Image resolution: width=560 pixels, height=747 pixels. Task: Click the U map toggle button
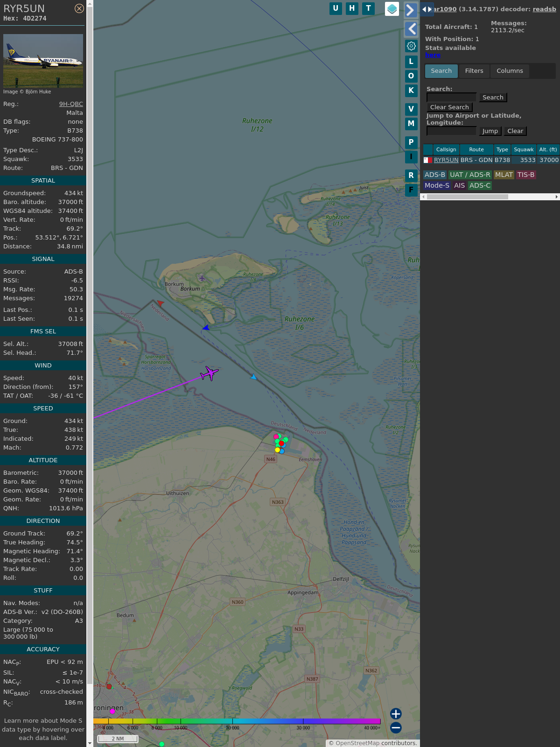pos(336,8)
